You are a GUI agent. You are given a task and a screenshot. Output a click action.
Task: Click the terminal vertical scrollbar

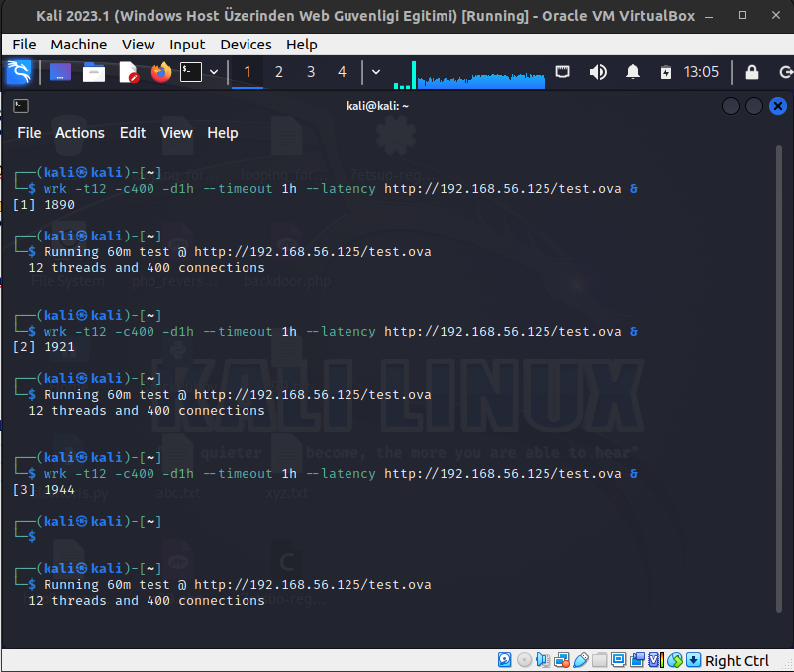[x=779, y=378]
